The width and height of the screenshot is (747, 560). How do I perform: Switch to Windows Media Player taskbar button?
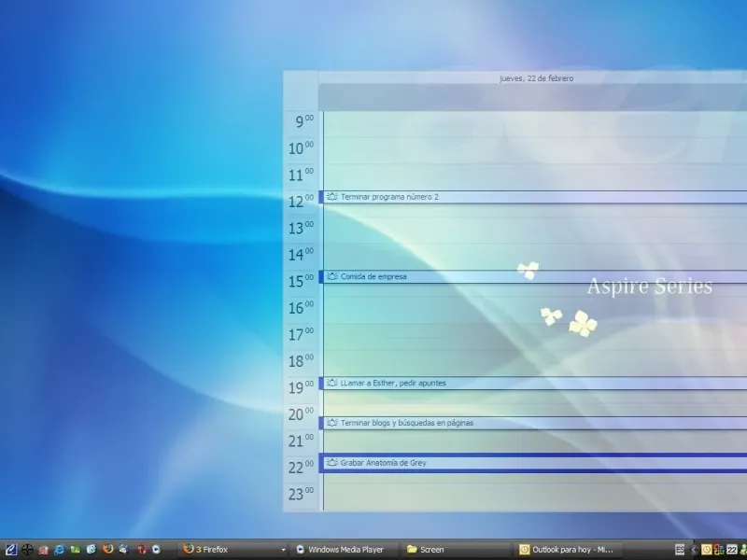coord(345,550)
